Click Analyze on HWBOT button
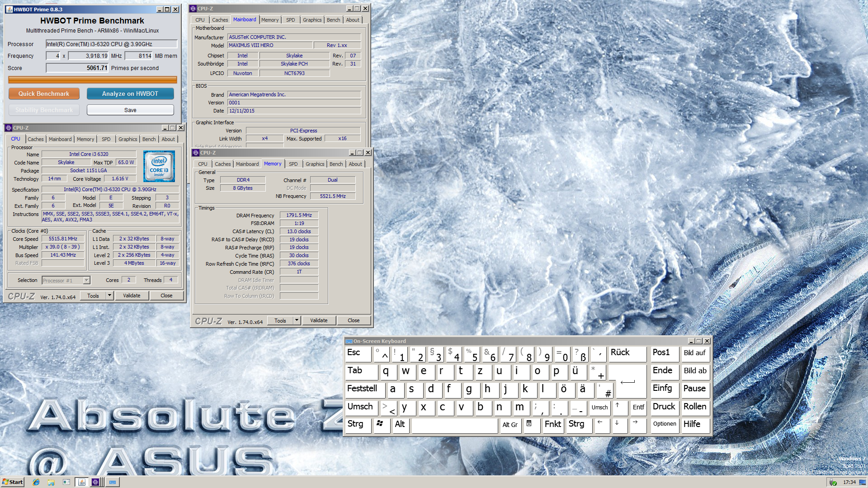The height and width of the screenshot is (488, 868). (x=130, y=94)
